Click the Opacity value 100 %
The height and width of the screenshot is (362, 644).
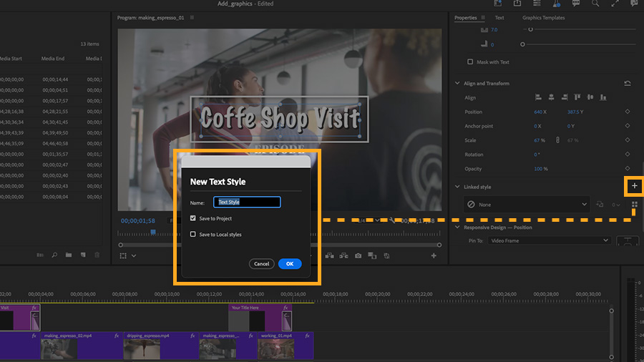(540, 169)
